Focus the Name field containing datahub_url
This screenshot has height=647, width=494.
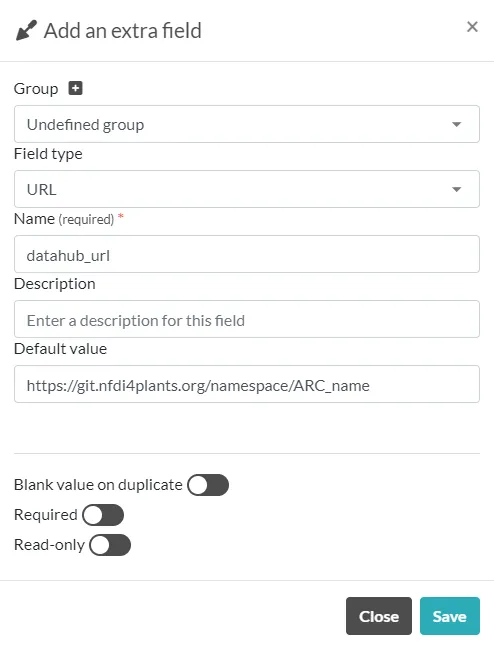tap(247, 254)
